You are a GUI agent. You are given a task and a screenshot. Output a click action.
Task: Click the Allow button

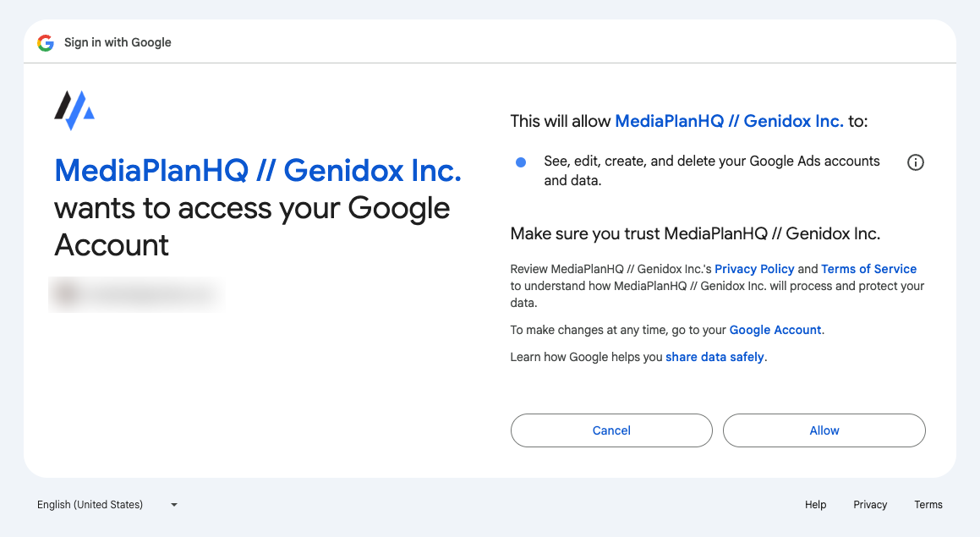coord(824,430)
